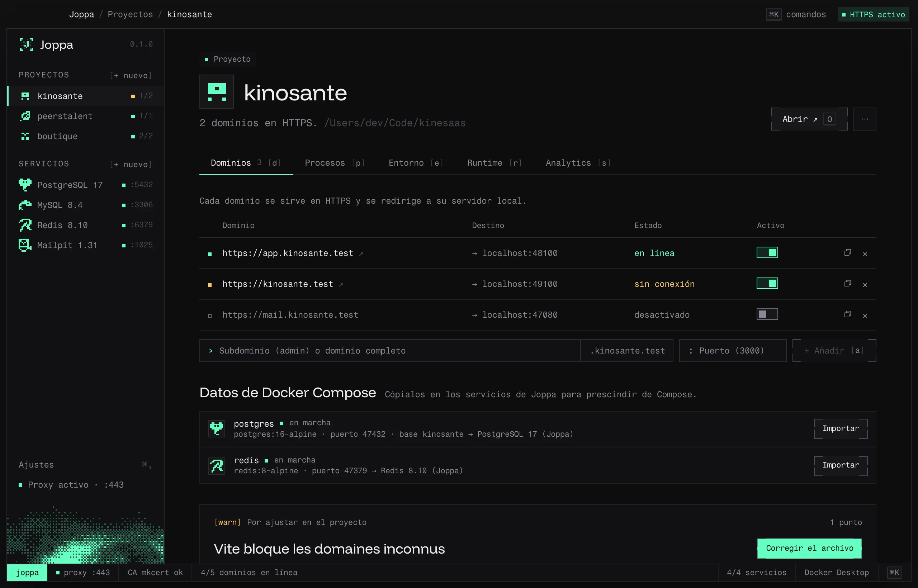Select the kinosante project icon in sidebar
The image size is (918, 588).
tap(25, 96)
